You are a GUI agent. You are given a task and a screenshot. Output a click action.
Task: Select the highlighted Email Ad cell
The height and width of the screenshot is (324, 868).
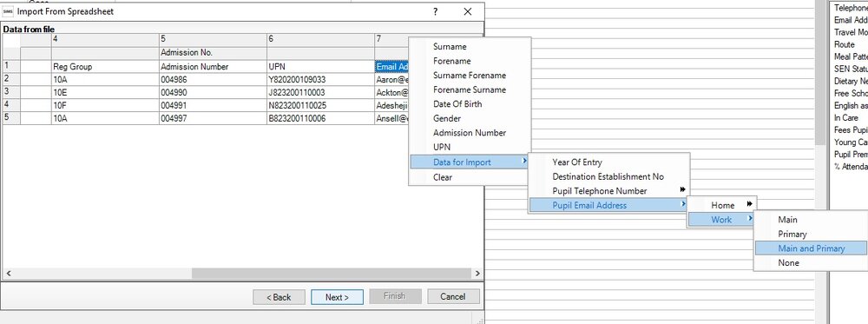tap(392, 67)
